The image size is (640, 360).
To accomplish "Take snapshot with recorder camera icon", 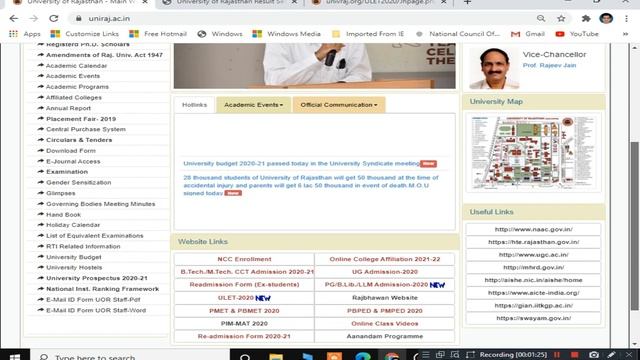I will (594, 355).
